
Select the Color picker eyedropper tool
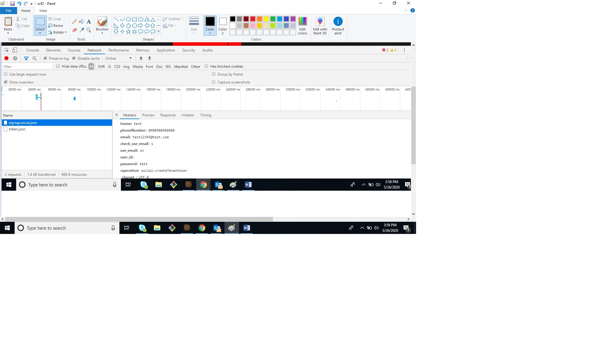point(82,30)
